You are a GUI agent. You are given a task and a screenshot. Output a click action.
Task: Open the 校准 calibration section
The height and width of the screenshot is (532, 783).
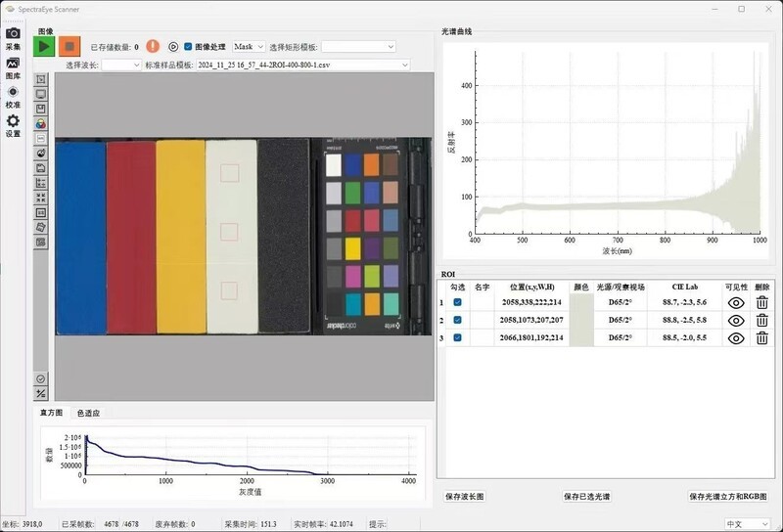[x=13, y=92]
